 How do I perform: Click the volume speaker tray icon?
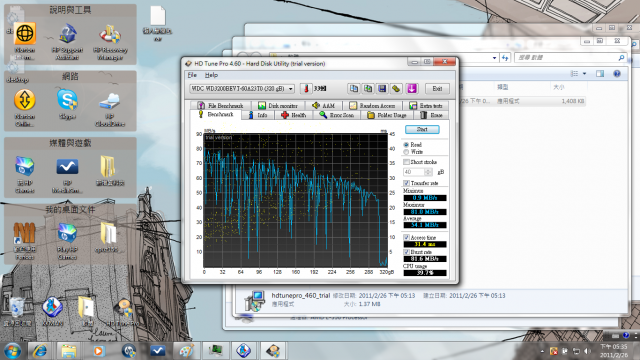(x=587, y=351)
